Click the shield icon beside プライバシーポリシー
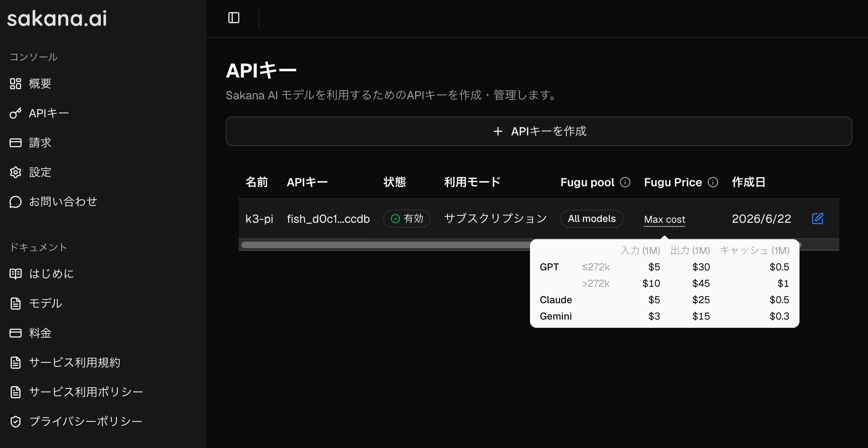The height and width of the screenshot is (448, 868). tap(16, 422)
